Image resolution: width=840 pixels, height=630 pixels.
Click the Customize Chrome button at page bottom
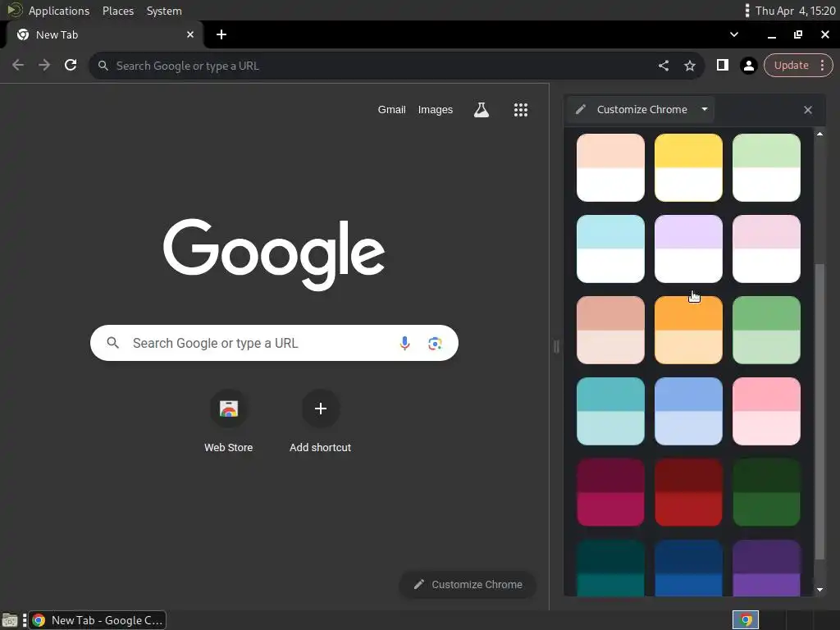point(468,584)
